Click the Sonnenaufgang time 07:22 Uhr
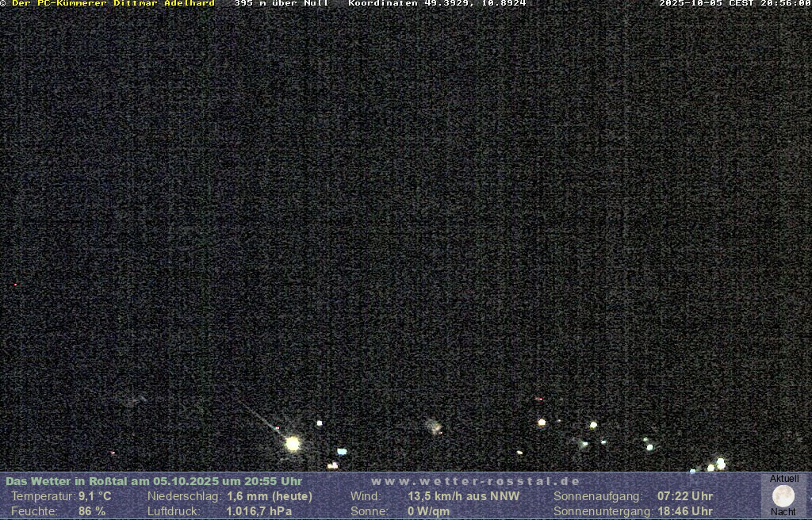 [684, 496]
